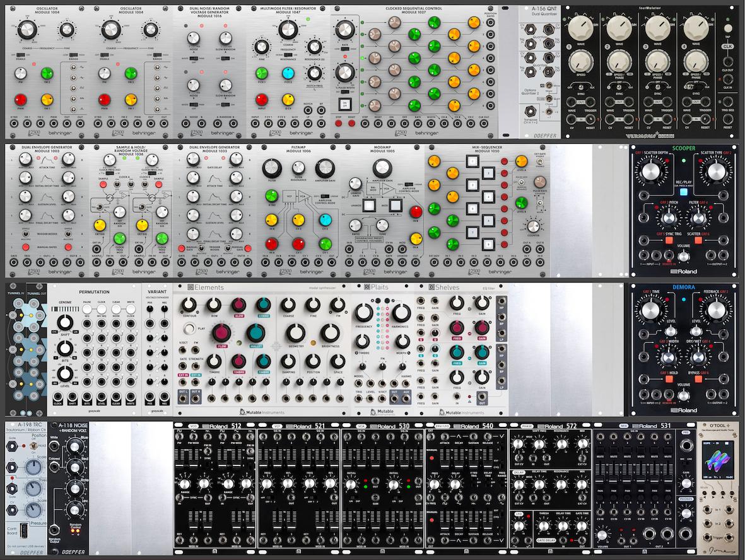Screen dimensions: 745x560
Task: Click the blue REC/PLAY button on Scooper
Action: click(x=684, y=192)
